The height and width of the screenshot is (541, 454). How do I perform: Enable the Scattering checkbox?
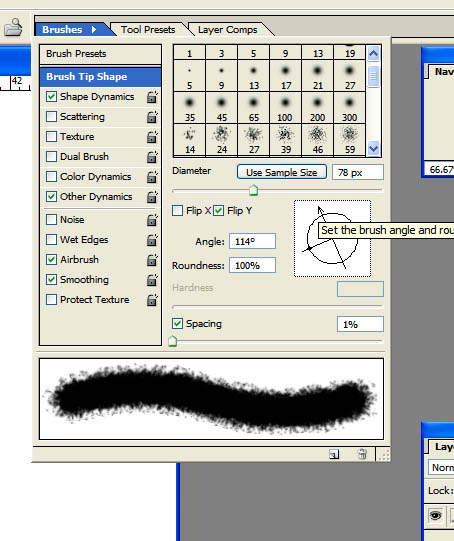point(51,117)
